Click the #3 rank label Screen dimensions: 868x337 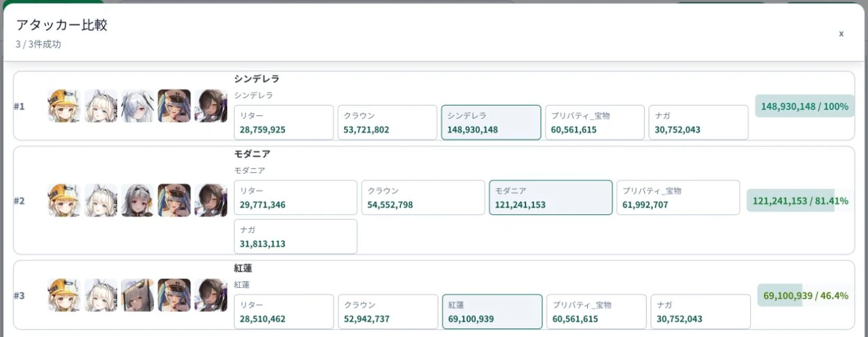coord(20,296)
